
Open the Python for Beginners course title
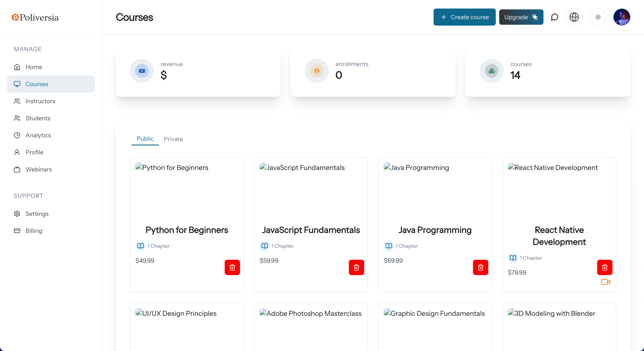click(x=187, y=230)
